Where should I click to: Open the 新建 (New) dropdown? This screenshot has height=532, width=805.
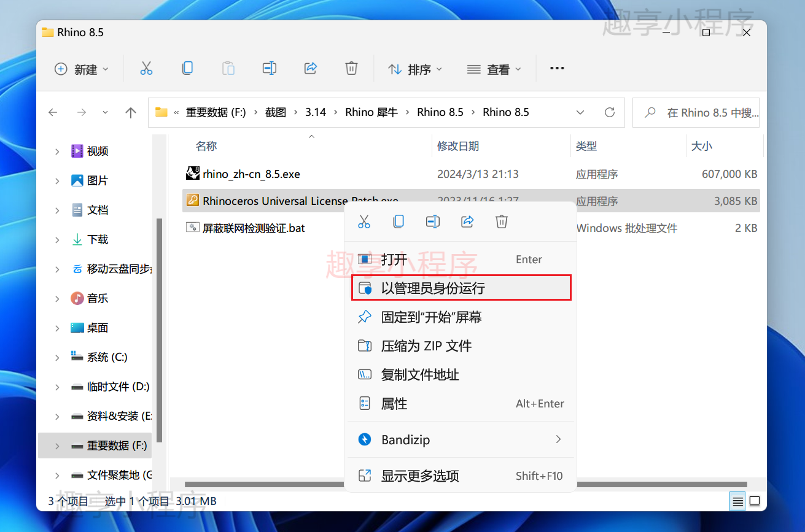pyautogui.click(x=82, y=69)
